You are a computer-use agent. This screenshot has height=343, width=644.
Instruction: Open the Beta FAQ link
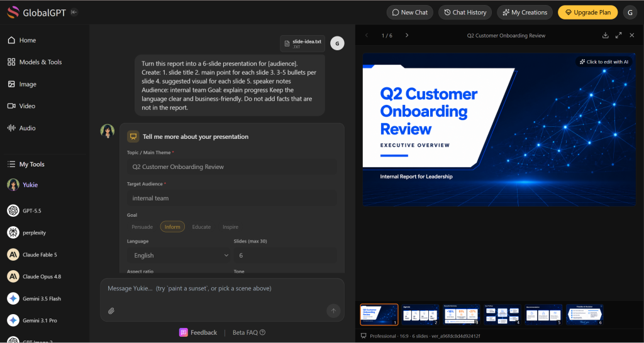tap(249, 332)
